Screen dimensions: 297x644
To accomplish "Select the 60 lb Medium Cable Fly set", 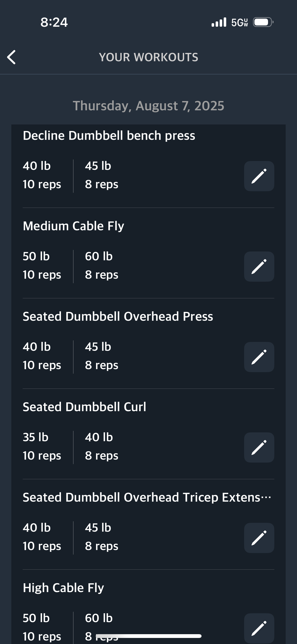I will coord(102,265).
